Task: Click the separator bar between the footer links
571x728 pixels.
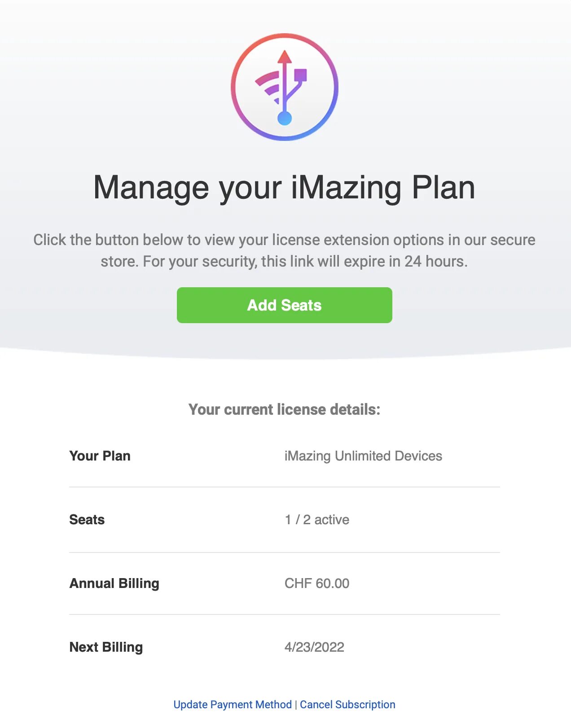Action: click(x=296, y=705)
